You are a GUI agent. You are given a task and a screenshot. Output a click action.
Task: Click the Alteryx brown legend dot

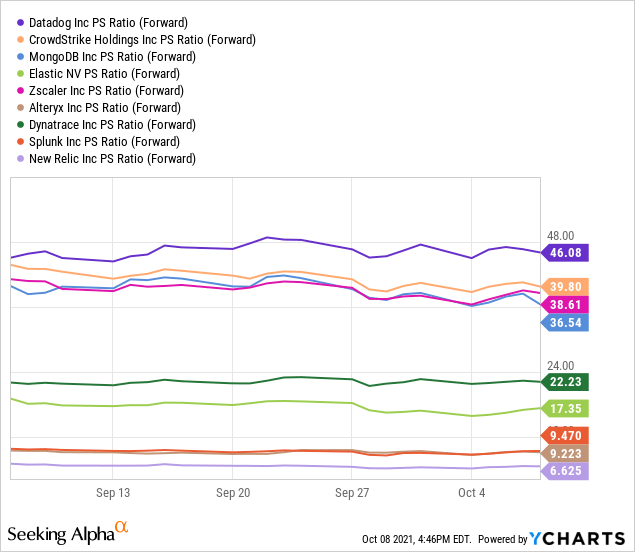18,107
